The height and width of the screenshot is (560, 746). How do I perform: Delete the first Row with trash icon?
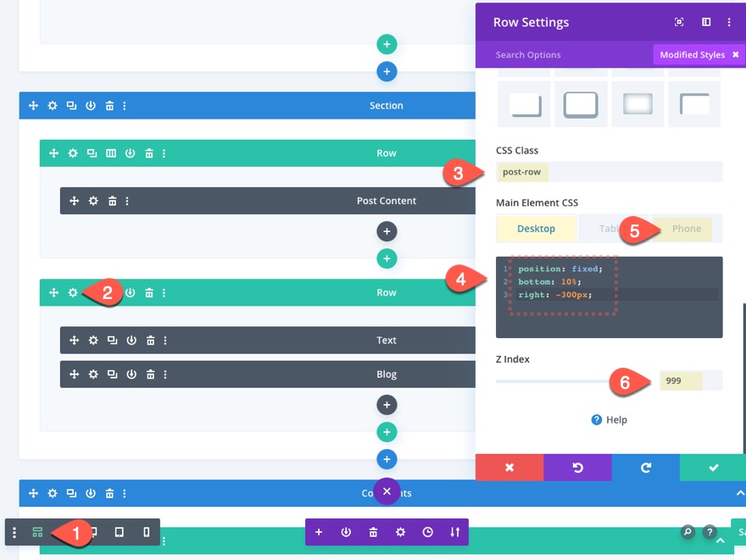click(x=149, y=153)
